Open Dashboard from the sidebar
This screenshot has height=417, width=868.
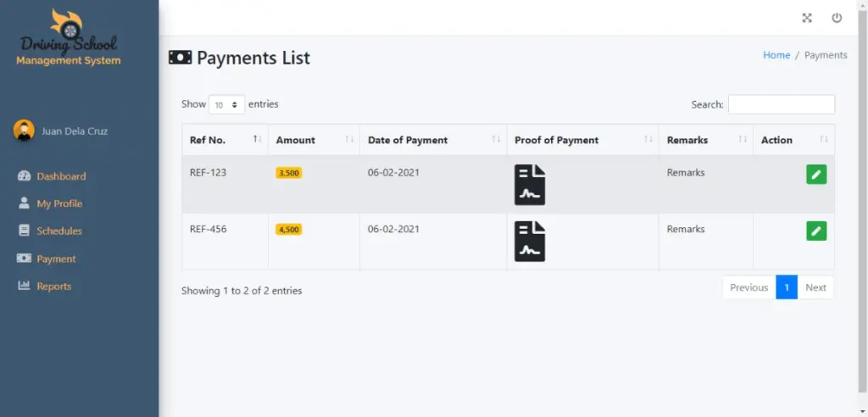pyautogui.click(x=61, y=176)
